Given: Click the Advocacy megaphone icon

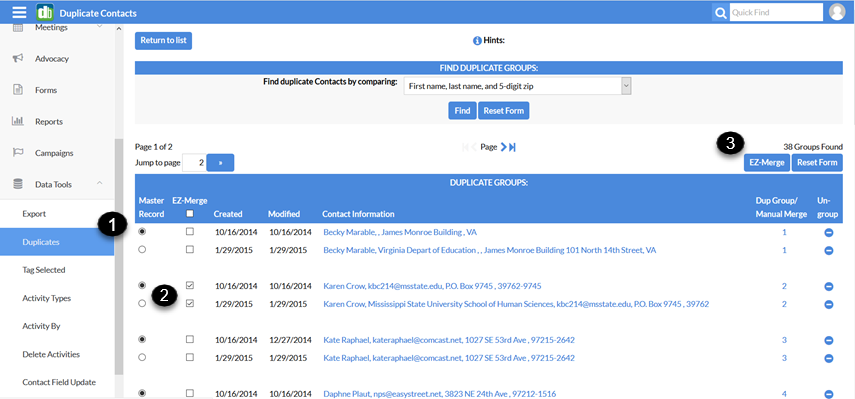Looking at the screenshot, I should (x=17, y=58).
